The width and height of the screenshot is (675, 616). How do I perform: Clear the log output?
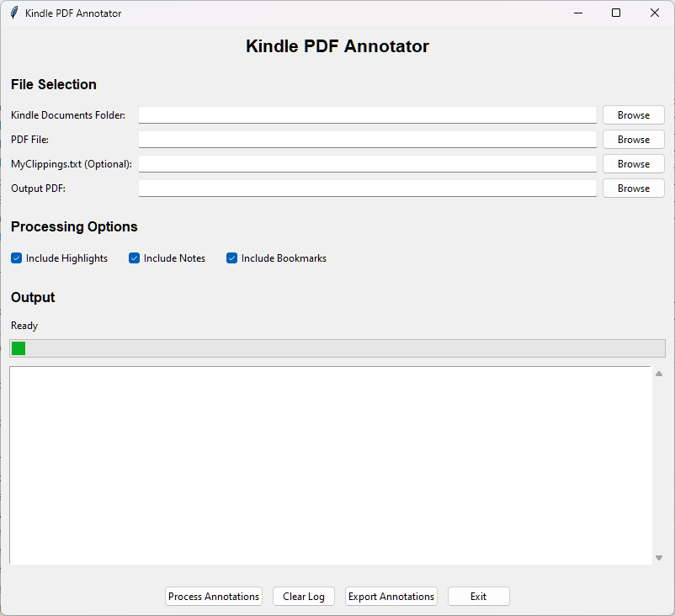[x=304, y=596]
